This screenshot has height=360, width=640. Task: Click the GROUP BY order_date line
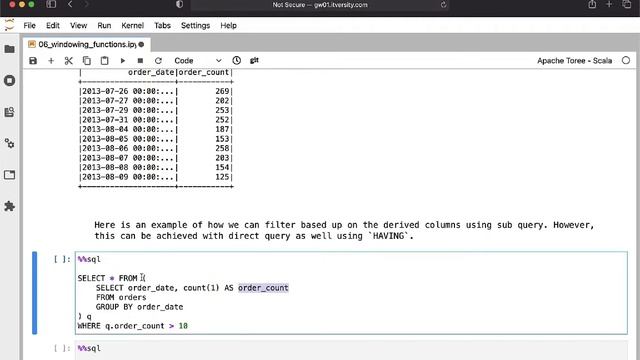pyautogui.click(x=139, y=307)
